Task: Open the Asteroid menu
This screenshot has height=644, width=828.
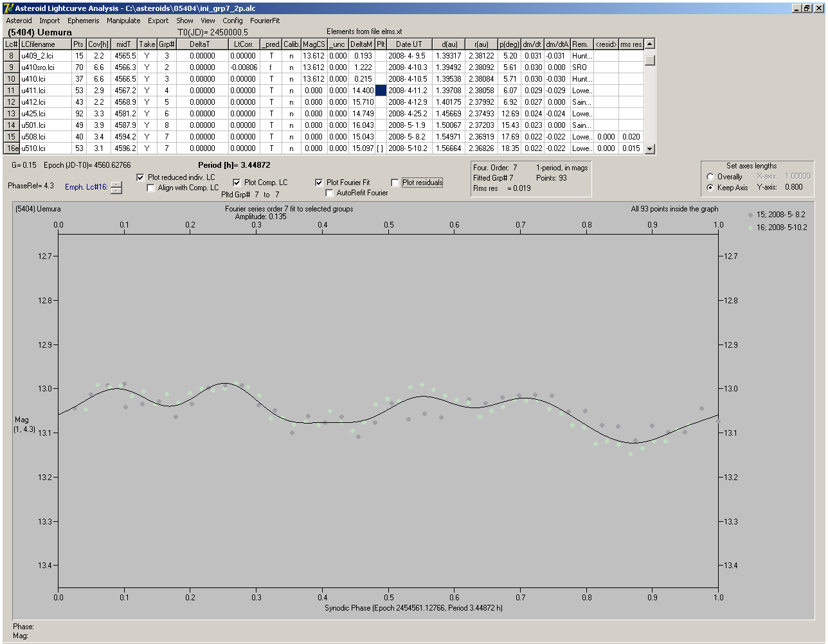Action: pyautogui.click(x=19, y=21)
